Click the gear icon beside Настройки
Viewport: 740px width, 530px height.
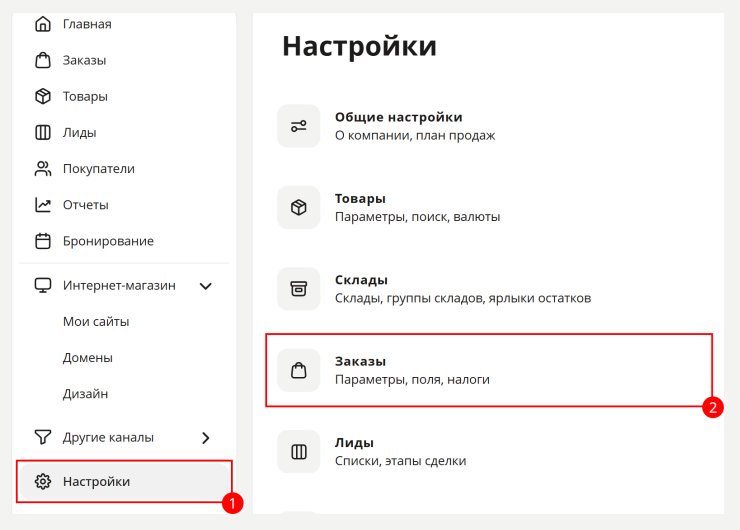click(x=43, y=481)
